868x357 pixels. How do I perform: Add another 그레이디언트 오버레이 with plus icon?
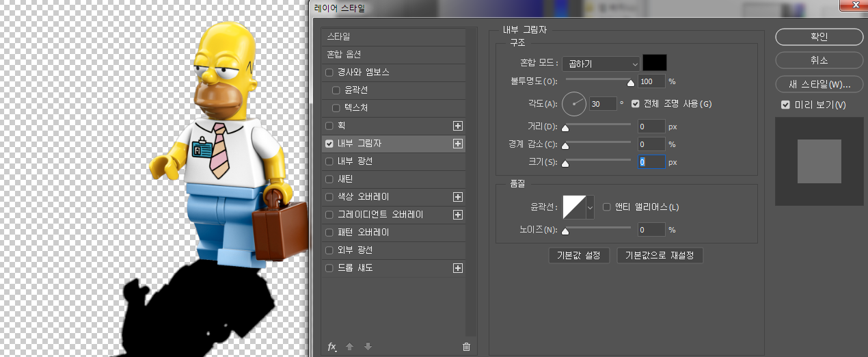pyautogui.click(x=458, y=215)
